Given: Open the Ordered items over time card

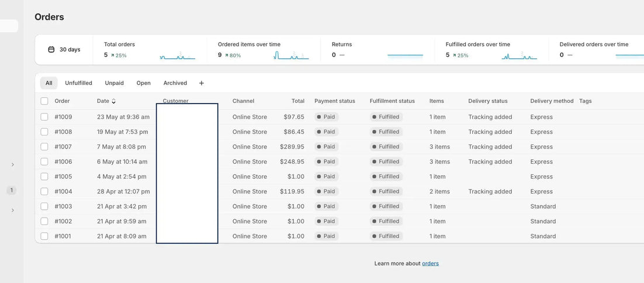Looking at the screenshot, I should coord(263,50).
